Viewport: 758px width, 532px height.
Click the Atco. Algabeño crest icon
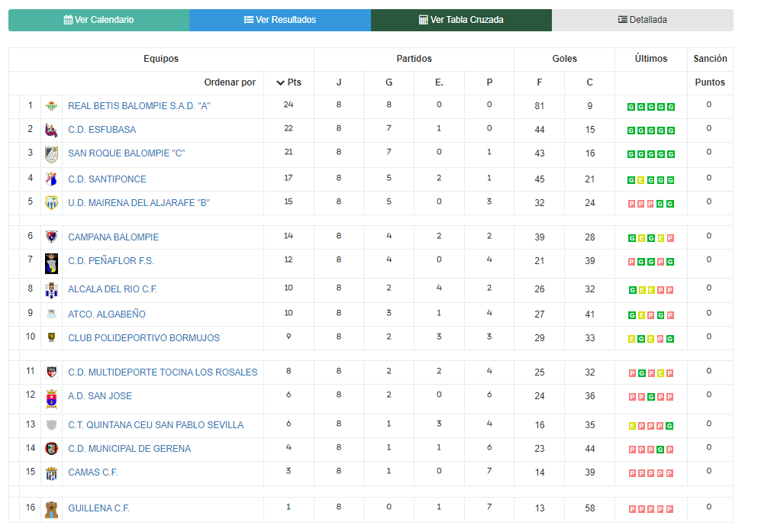click(51, 314)
